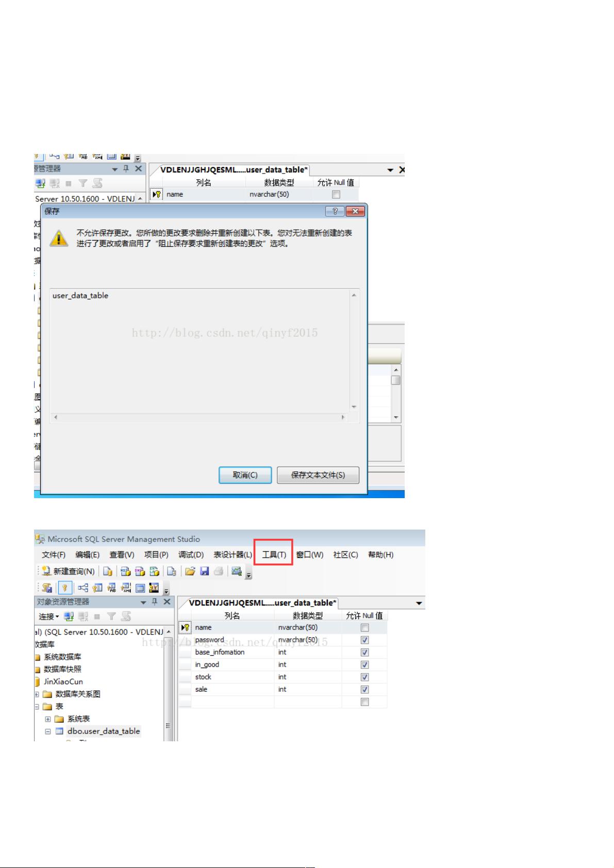Open the Relationships icon in table designer toolbar
The image size is (614, 868).
[83, 588]
